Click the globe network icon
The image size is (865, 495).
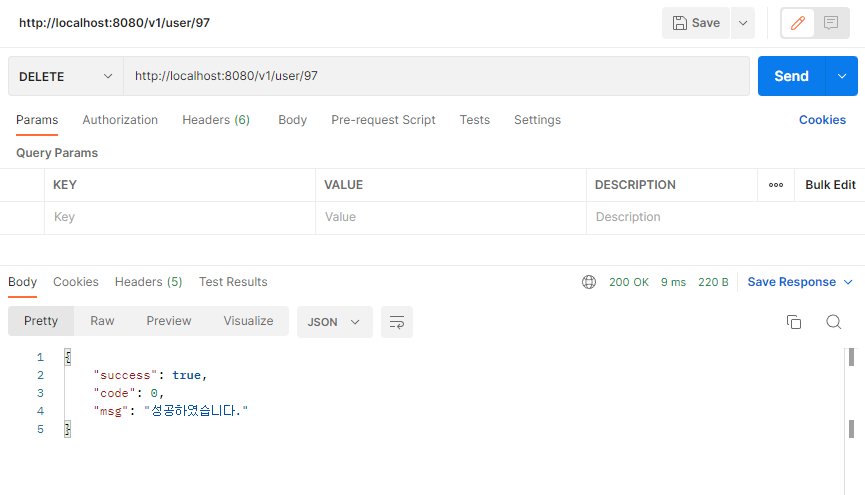pos(589,282)
